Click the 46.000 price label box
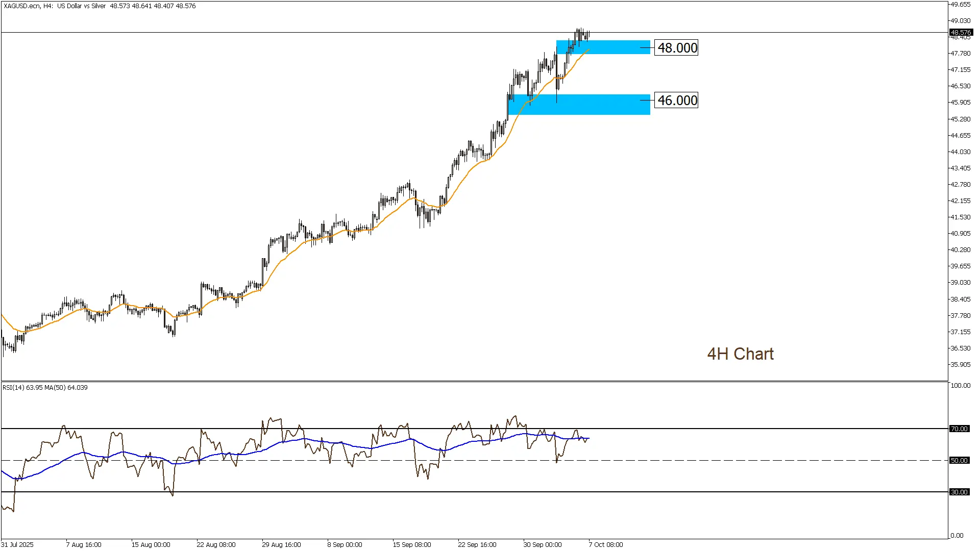 coord(676,101)
